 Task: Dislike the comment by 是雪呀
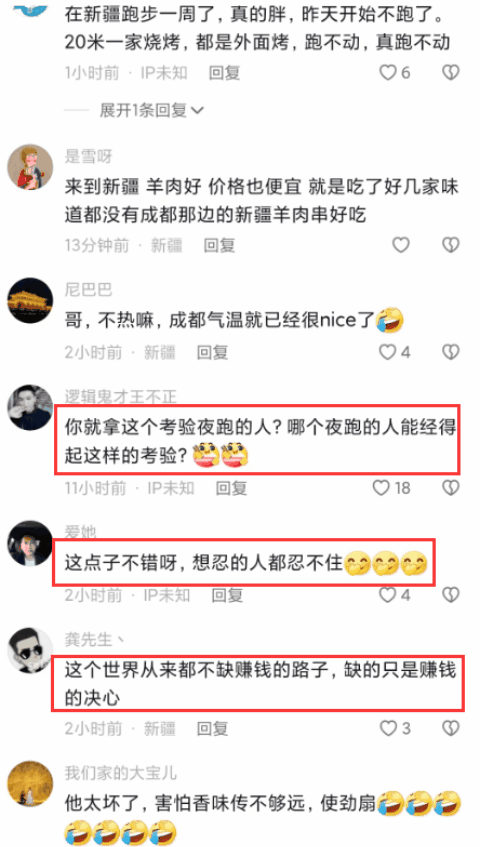click(x=450, y=246)
